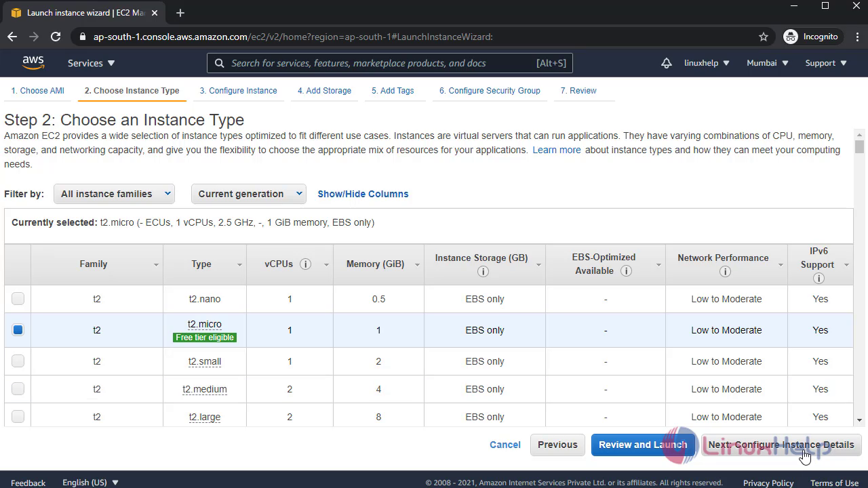Open the Type column sort arrow

click(239, 265)
